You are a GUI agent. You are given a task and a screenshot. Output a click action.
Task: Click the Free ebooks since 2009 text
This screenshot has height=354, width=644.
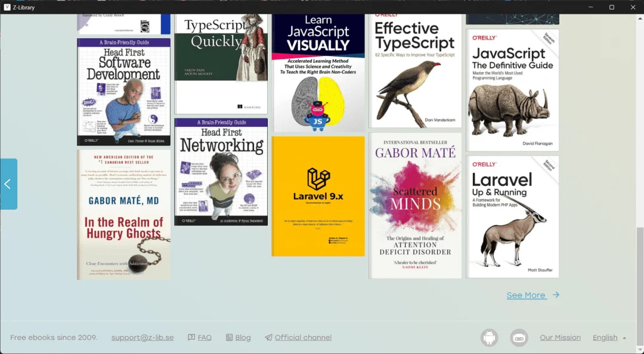54,337
